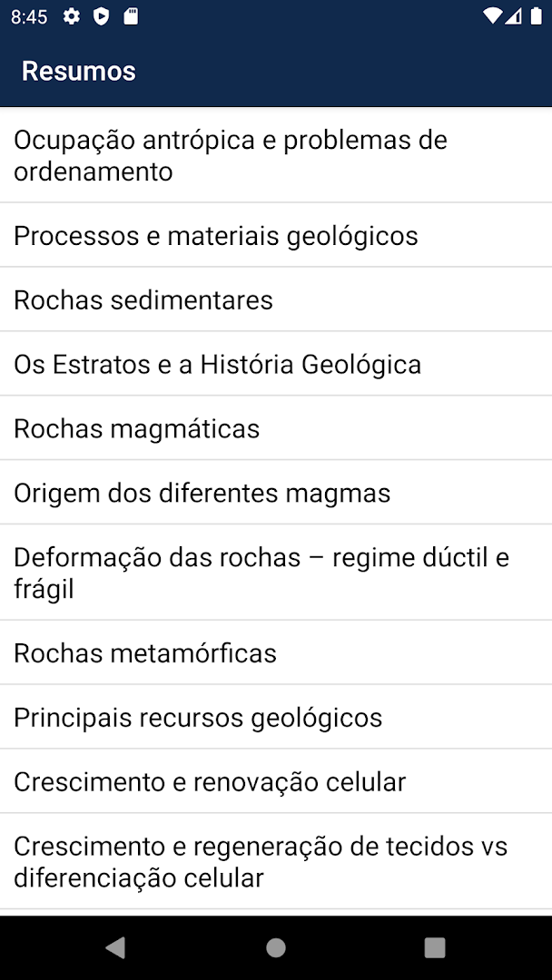552x980 pixels.
Task: Tap the cellular signal indicator
Action: [514, 15]
